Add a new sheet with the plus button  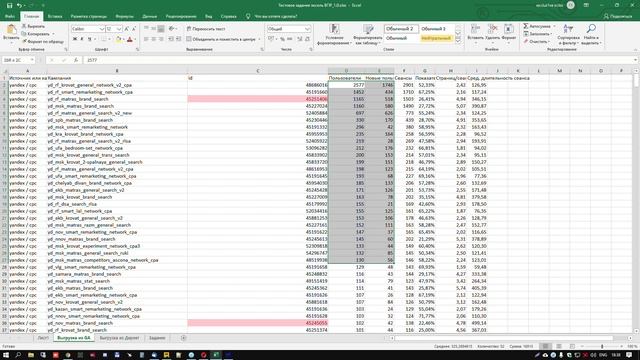click(183, 338)
